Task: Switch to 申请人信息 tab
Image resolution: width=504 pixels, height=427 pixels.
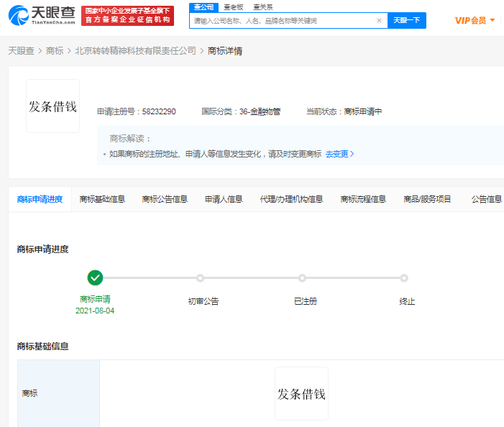Action: [224, 199]
